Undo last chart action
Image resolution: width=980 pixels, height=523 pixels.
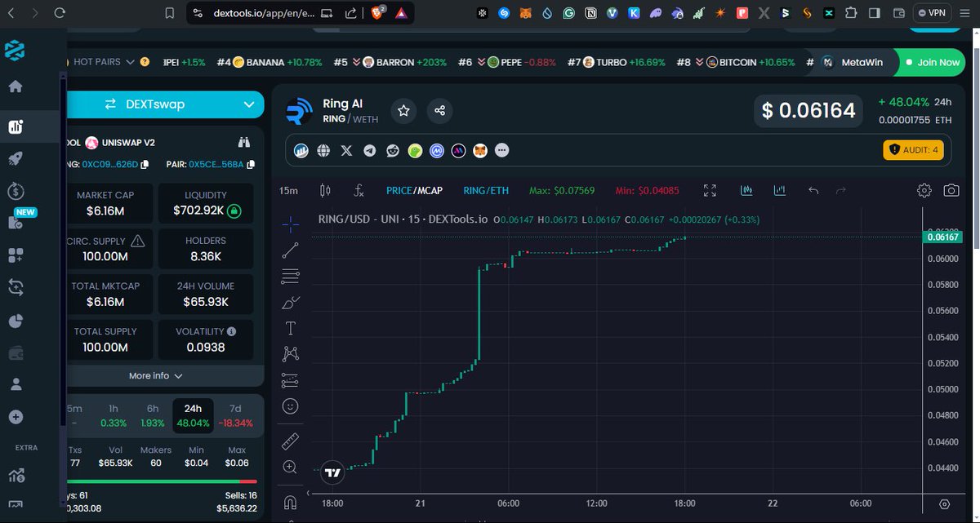coord(813,191)
